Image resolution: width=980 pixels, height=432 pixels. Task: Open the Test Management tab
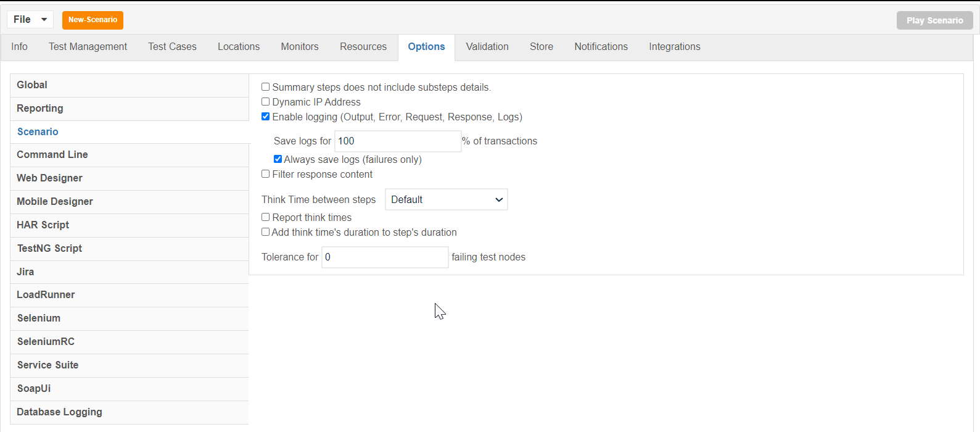(88, 47)
